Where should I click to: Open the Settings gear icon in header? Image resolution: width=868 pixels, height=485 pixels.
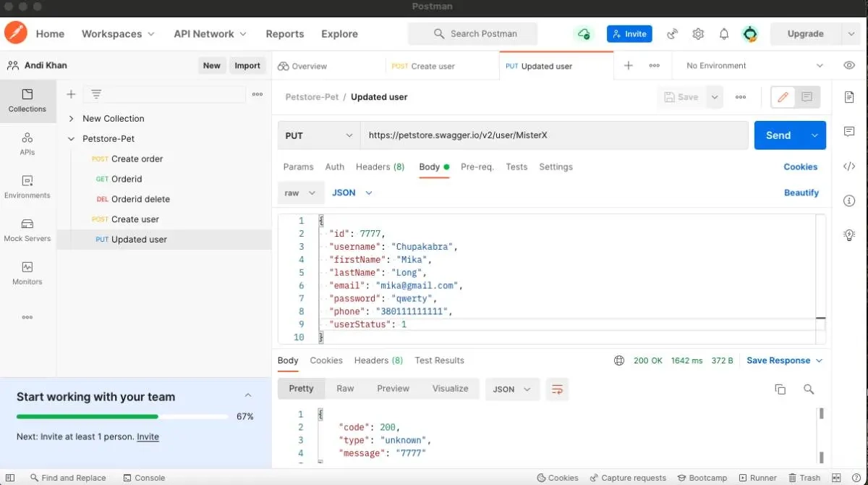point(698,34)
